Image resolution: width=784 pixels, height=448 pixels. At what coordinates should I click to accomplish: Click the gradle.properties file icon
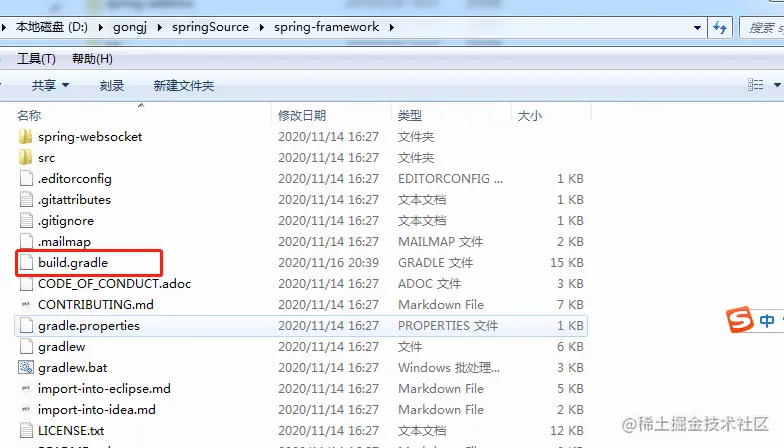pyautogui.click(x=26, y=326)
